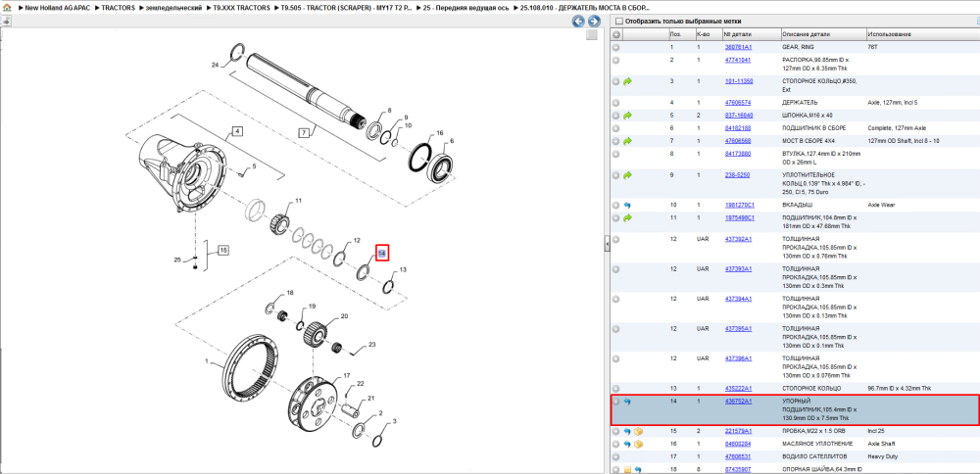980x474 pixels.
Task: Open part number link 84182188
Action: [x=738, y=128]
